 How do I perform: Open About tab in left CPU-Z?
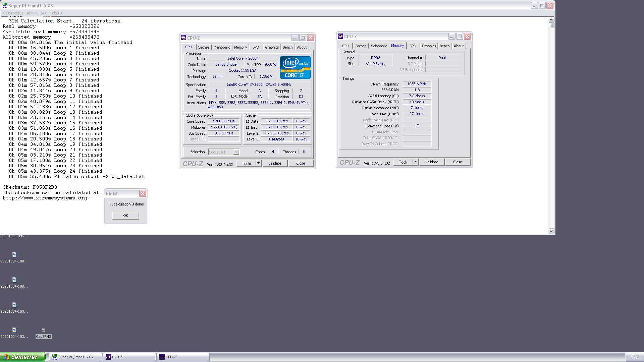point(302,47)
